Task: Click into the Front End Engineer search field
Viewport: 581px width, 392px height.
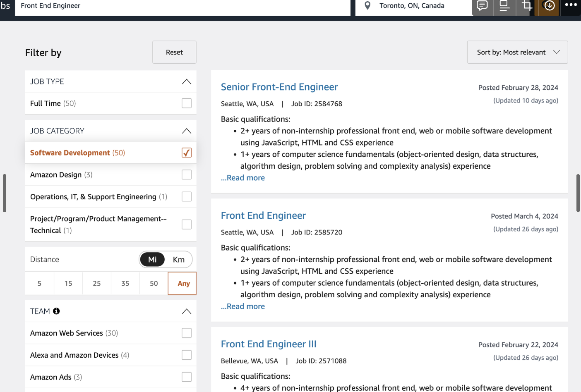Action: pyautogui.click(x=182, y=6)
